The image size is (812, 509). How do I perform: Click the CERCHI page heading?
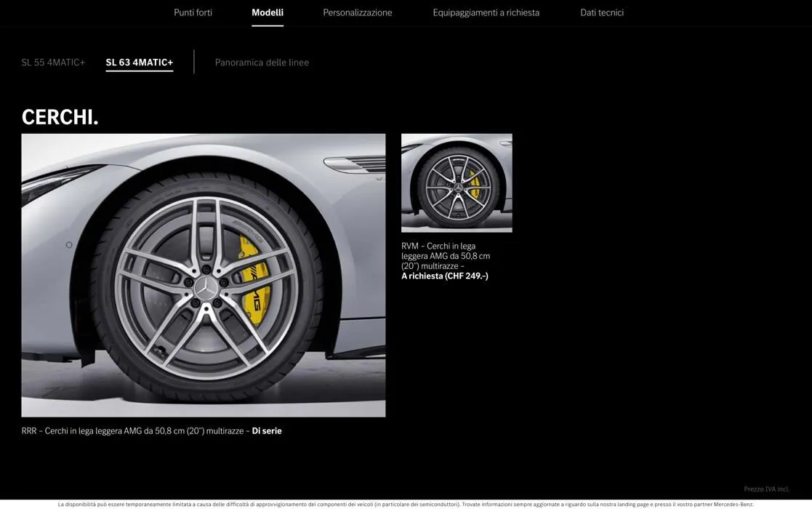click(x=60, y=116)
